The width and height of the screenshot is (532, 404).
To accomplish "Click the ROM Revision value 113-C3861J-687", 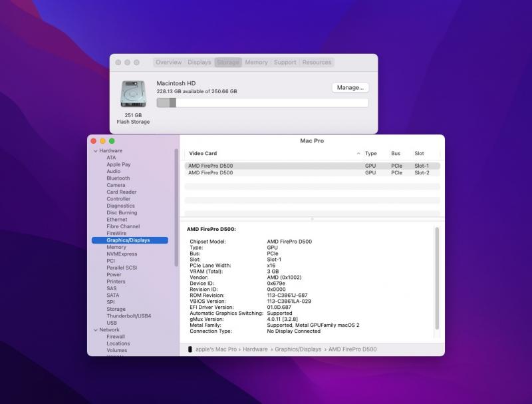I will [287, 296].
